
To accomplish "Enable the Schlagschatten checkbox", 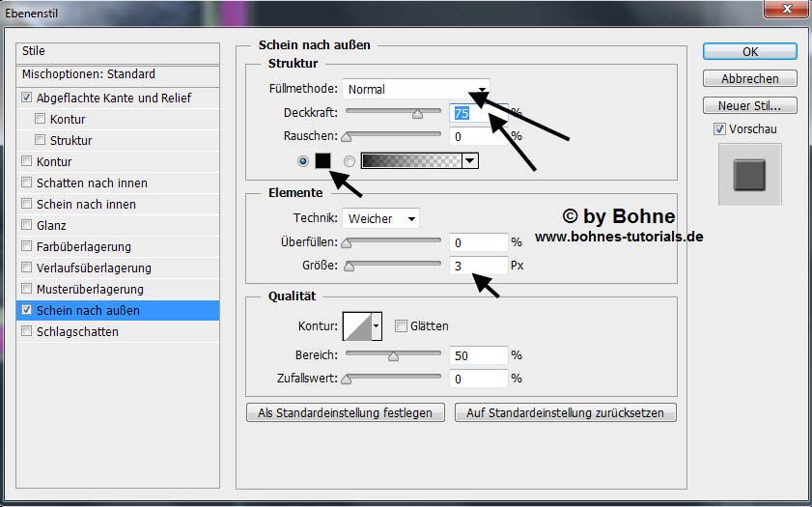I will [x=27, y=332].
